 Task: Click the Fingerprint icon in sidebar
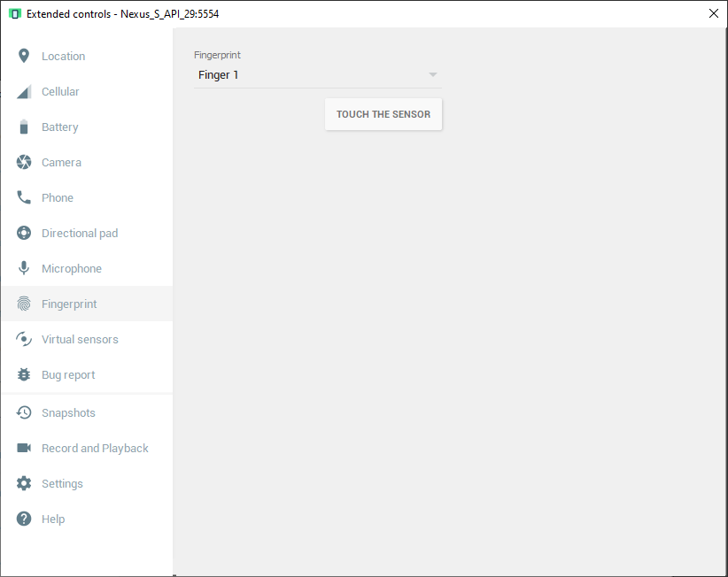24,304
